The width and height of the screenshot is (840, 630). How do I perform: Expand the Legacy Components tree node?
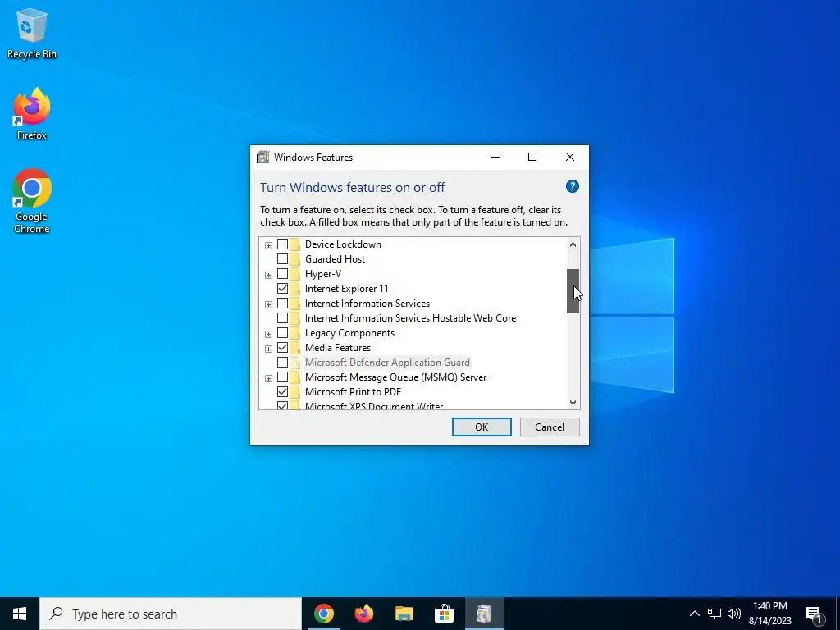pos(268,334)
